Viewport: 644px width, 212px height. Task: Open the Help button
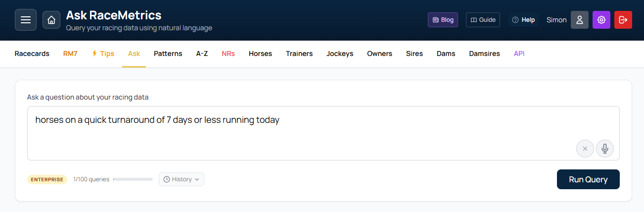(x=523, y=20)
